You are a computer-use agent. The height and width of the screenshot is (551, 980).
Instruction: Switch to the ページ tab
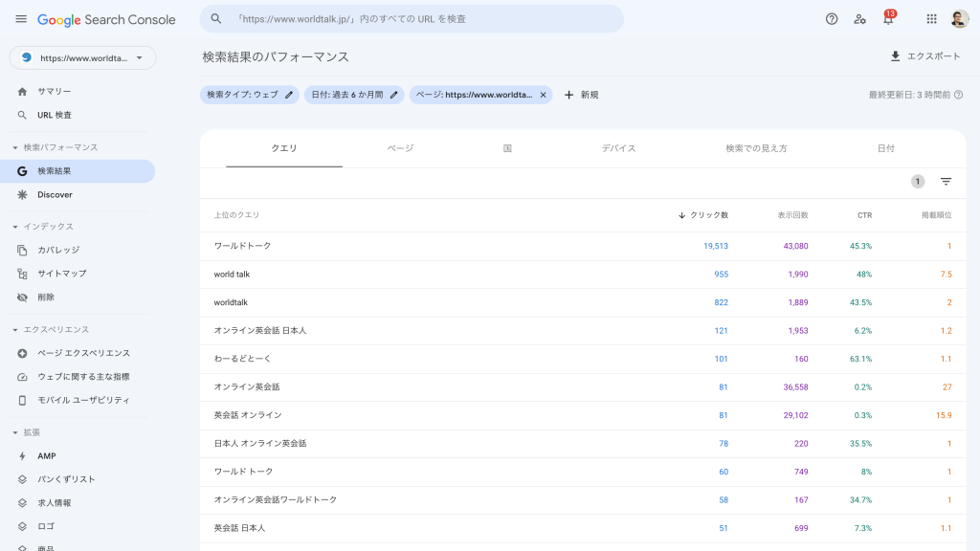[x=400, y=148]
